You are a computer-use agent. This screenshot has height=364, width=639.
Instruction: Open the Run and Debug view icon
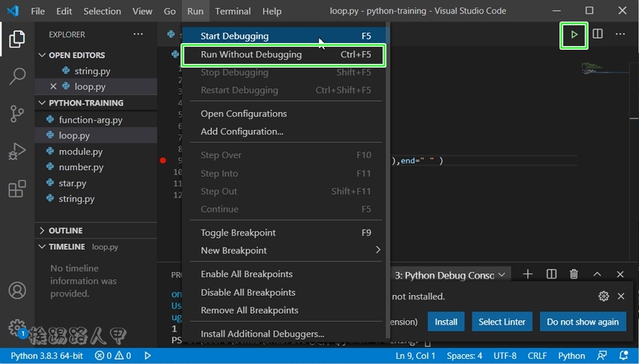pos(16,152)
